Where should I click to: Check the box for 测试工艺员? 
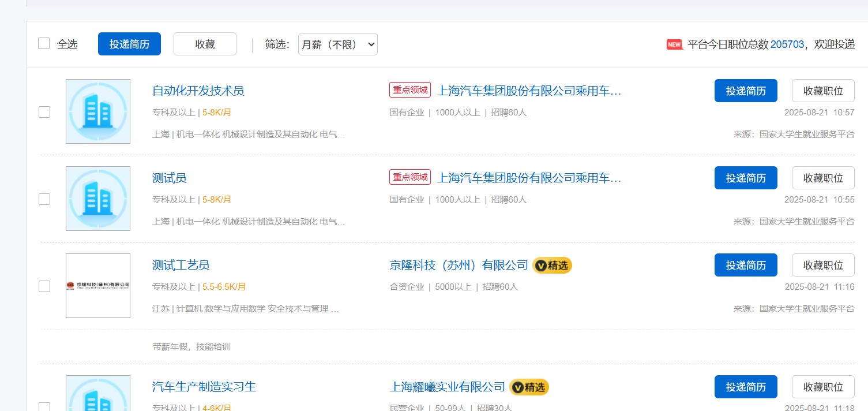click(x=44, y=286)
